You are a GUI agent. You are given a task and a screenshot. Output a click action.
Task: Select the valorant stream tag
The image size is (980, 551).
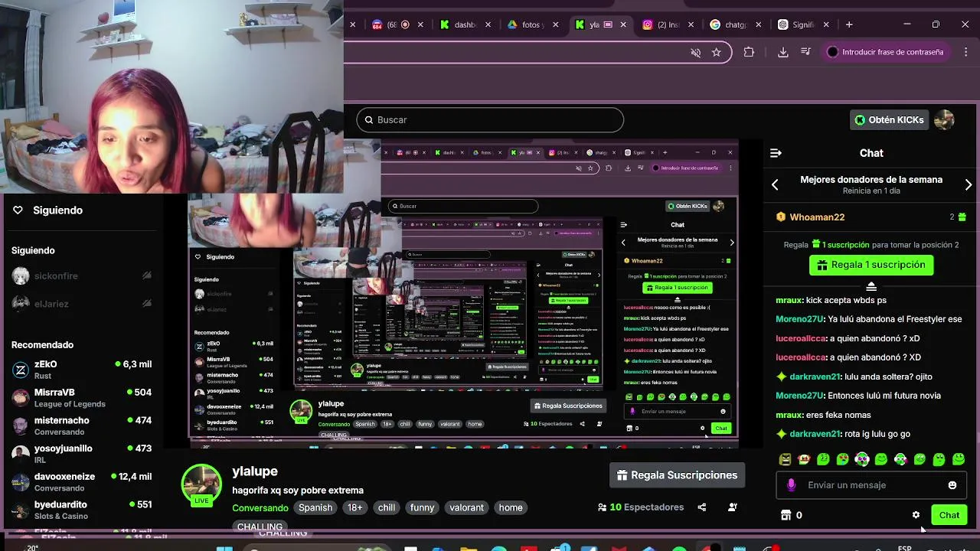coord(467,507)
